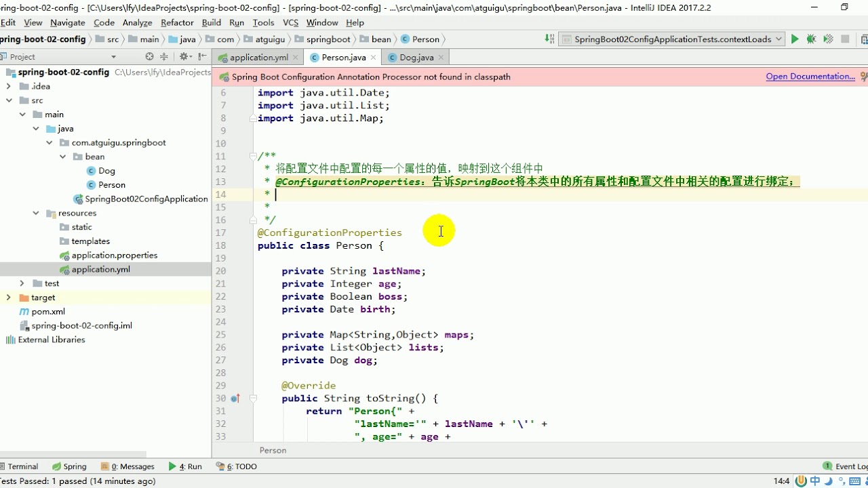Switch to application.yml editor tab
This screenshot has width=868, height=488.
[x=258, y=58]
